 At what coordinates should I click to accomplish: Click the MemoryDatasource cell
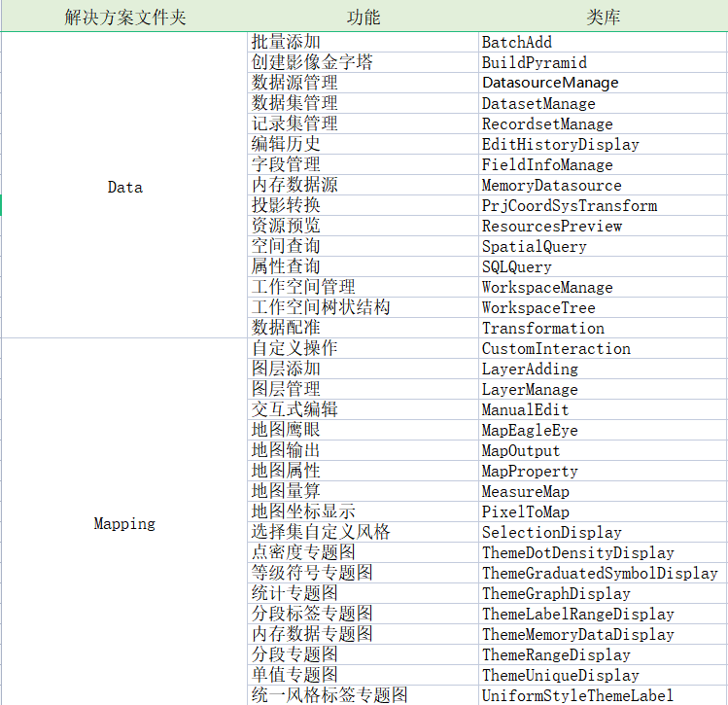coord(603,186)
